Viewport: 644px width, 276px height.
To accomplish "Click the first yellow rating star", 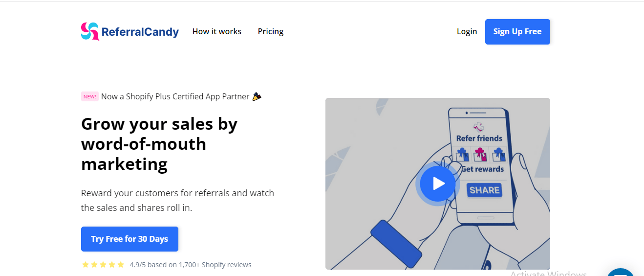I will point(86,265).
